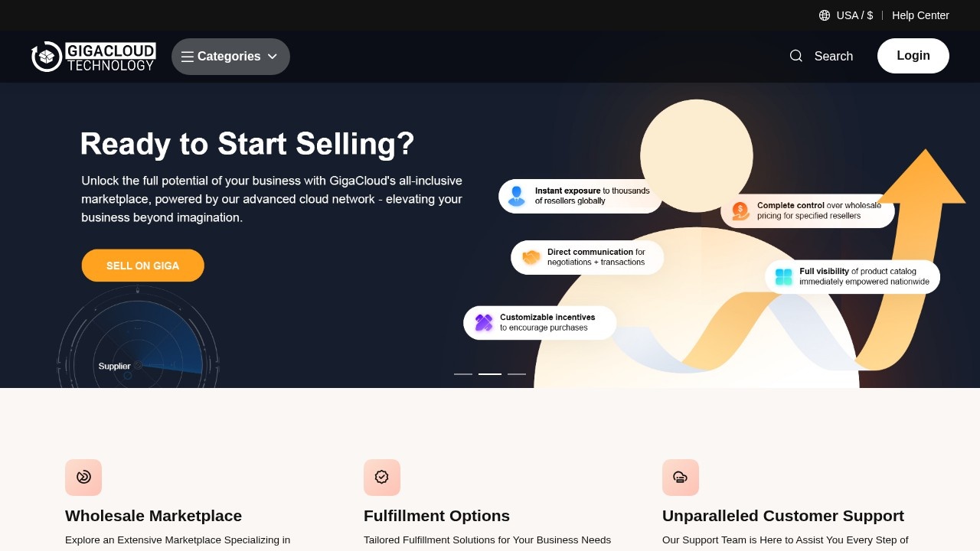
Task: Click the handshake Direct communication icon
Action: pos(531,257)
